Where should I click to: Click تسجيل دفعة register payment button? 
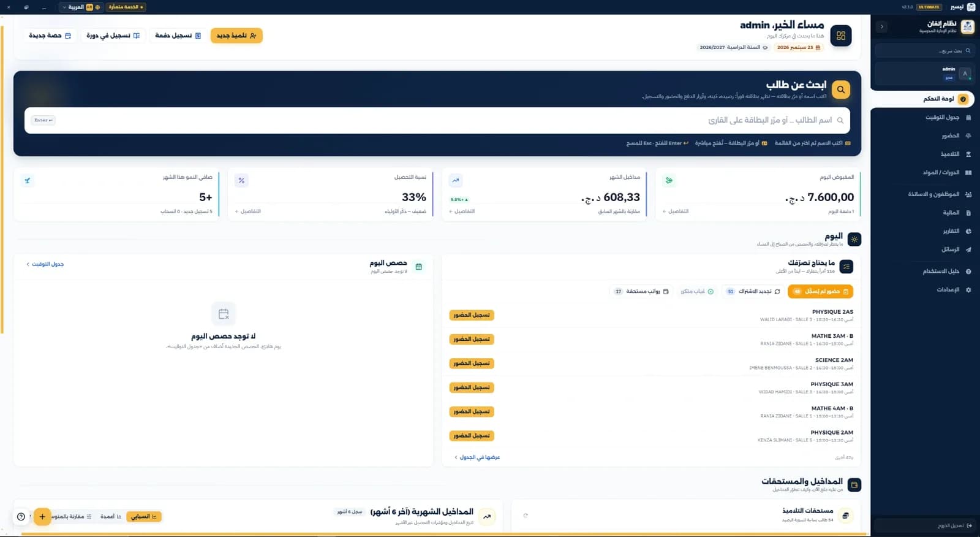(x=178, y=36)
